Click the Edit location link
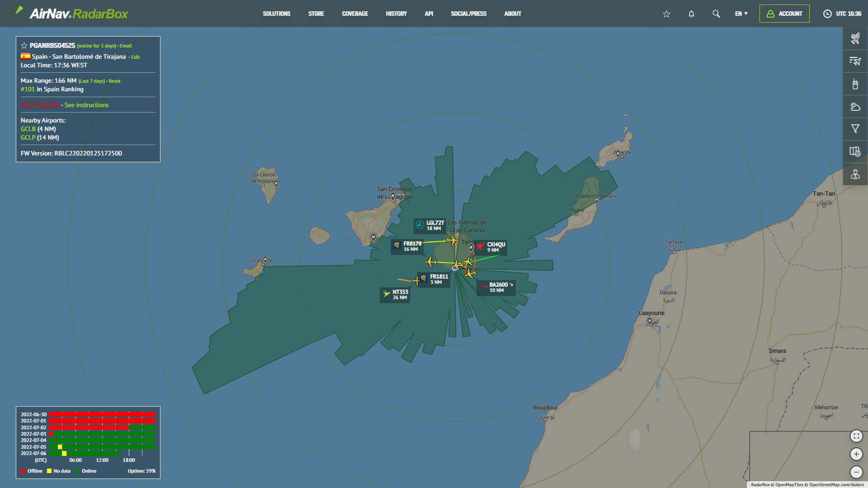 tap(136, 57)
